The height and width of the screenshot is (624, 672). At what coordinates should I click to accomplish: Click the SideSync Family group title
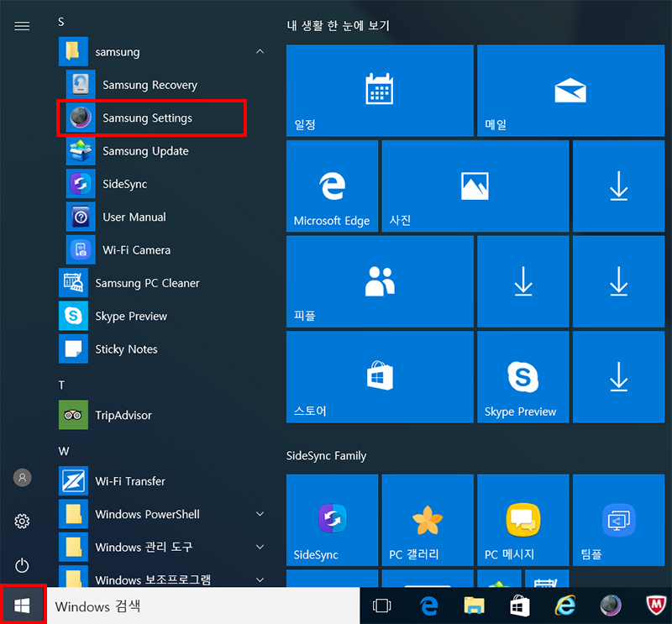(326, 455)
